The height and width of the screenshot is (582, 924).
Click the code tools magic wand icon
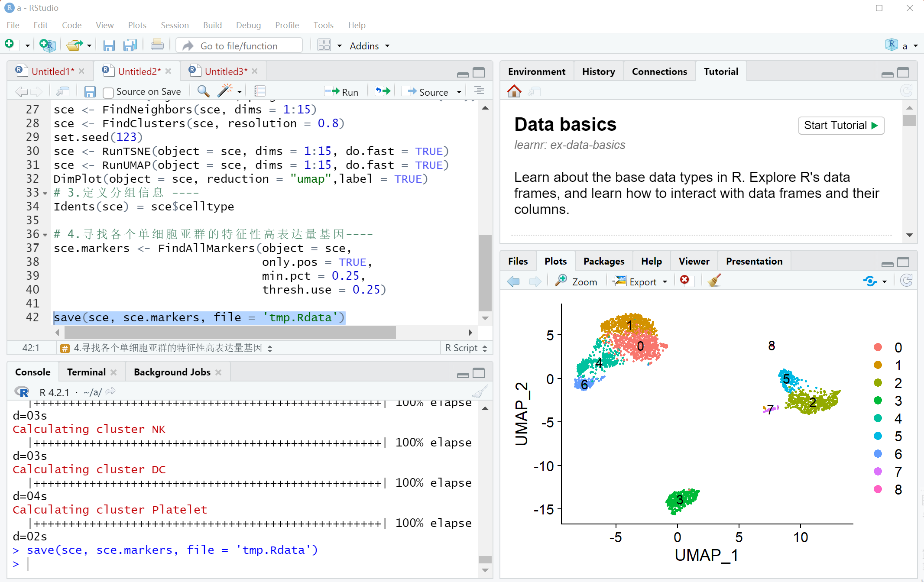[x=225, y=91]
